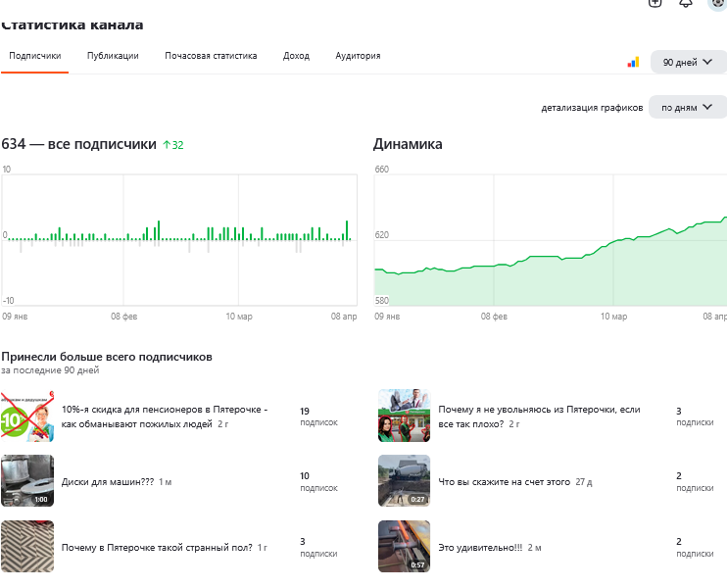This screenshot has width=727, height=588.
Task: Open 'Что вы скажите на счет этого' thumbnail
Action: click(404, 480)
